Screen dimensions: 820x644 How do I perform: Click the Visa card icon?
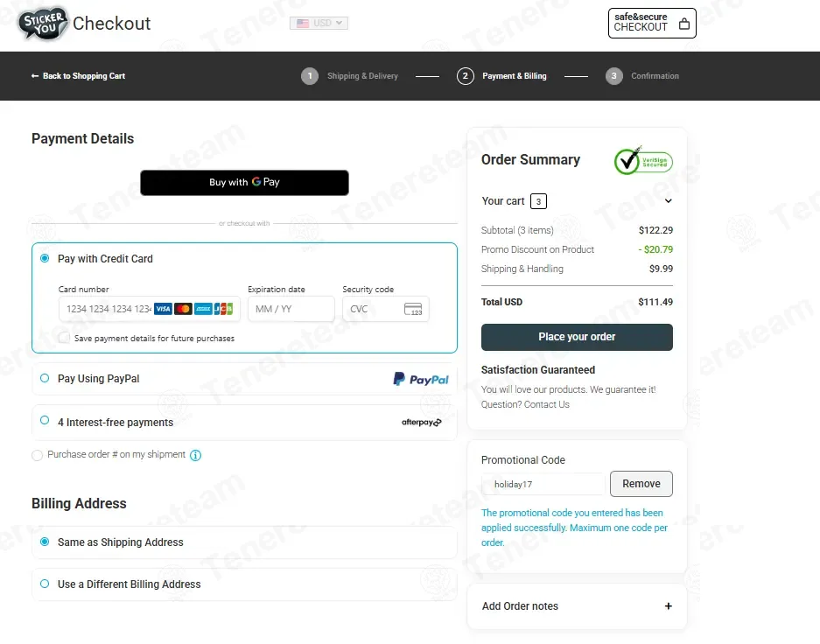(x=163, y=309)
